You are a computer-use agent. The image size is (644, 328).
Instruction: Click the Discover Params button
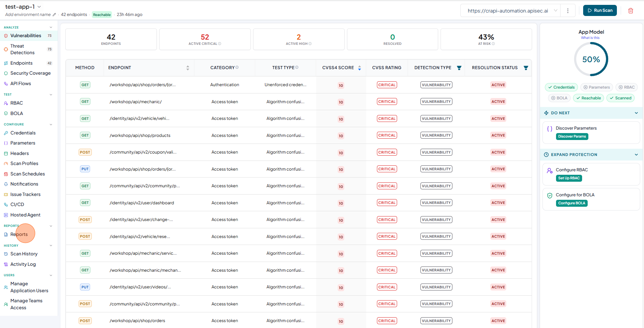coord(572,137)
